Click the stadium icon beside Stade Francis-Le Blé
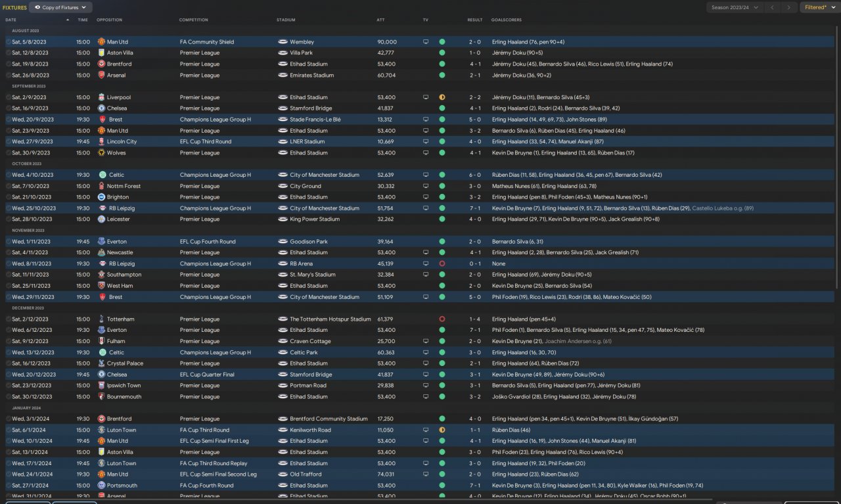This screenshot has width=841, height=504. pyautogui.click(x=283, y=120)
